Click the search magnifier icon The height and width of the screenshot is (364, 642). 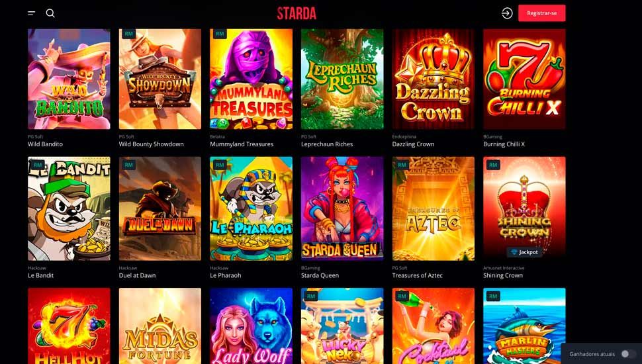(50, 13)
